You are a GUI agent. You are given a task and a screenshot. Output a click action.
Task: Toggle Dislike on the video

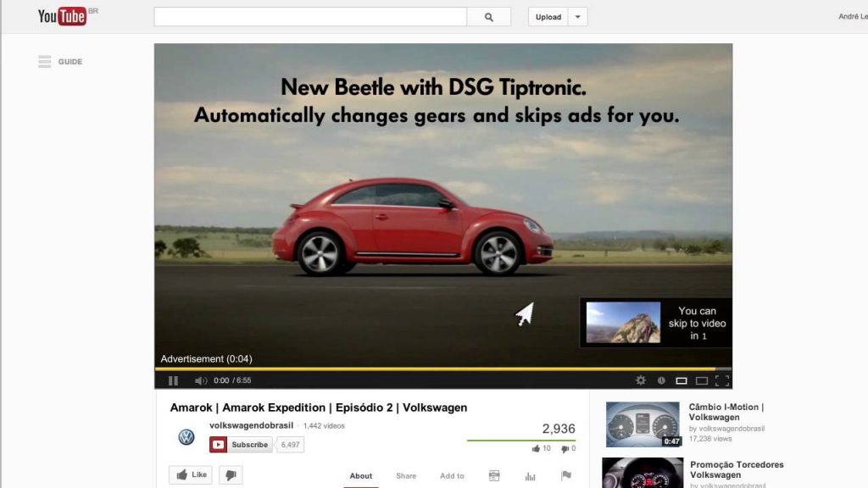coord(230,474)
